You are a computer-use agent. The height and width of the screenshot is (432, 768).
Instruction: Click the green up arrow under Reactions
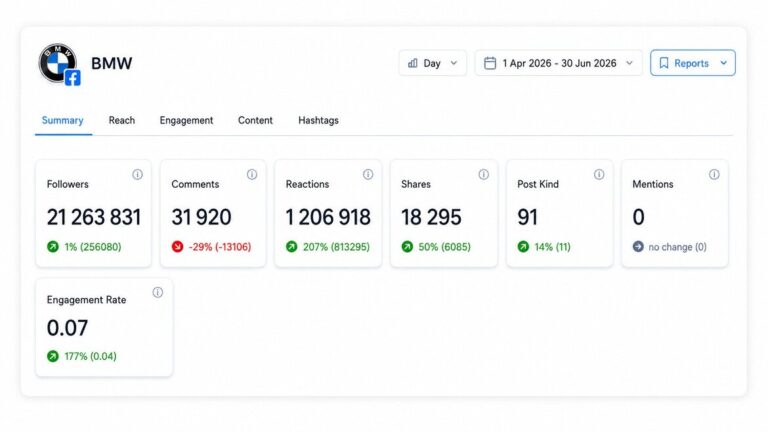tap(291, 247)
